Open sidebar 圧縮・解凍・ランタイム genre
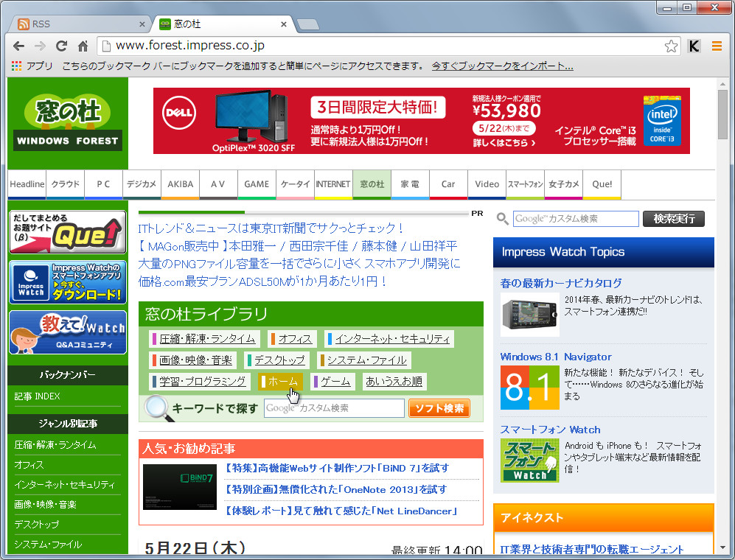 pos(55,445)
